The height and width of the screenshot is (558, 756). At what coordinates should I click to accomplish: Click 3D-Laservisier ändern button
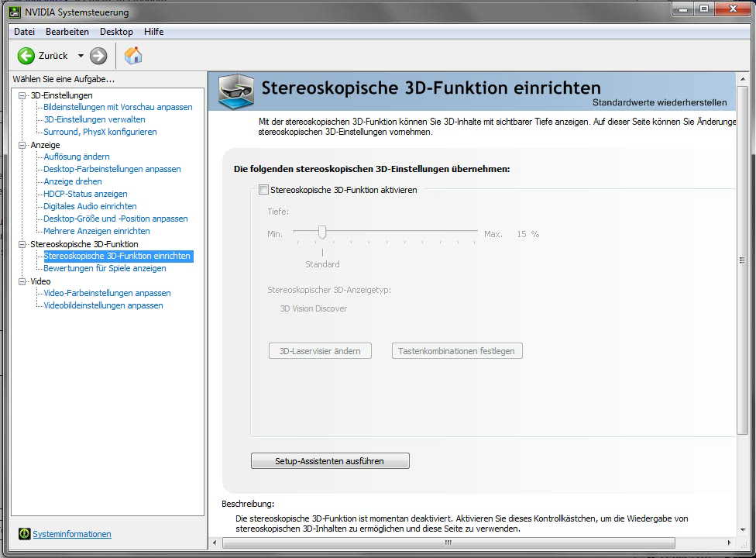320,350
